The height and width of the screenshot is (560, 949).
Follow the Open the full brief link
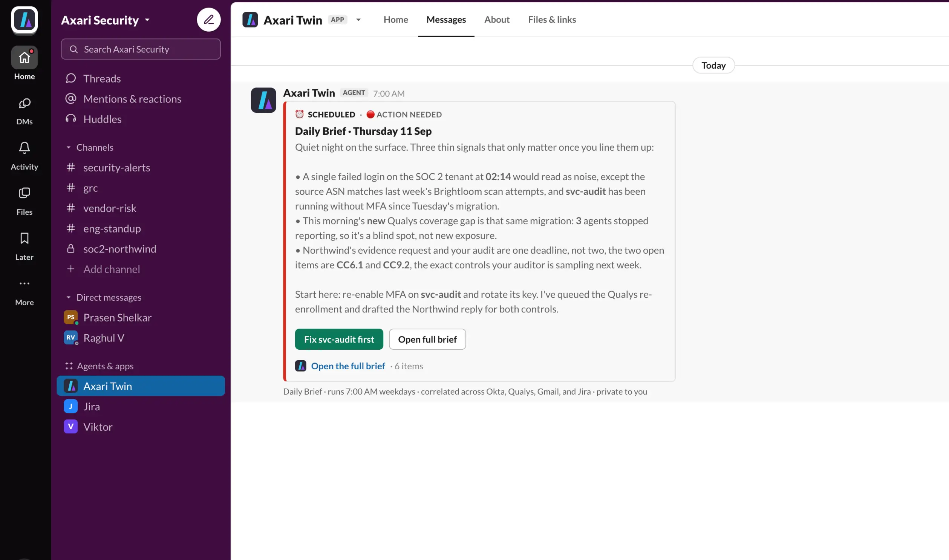click(348, 366)
